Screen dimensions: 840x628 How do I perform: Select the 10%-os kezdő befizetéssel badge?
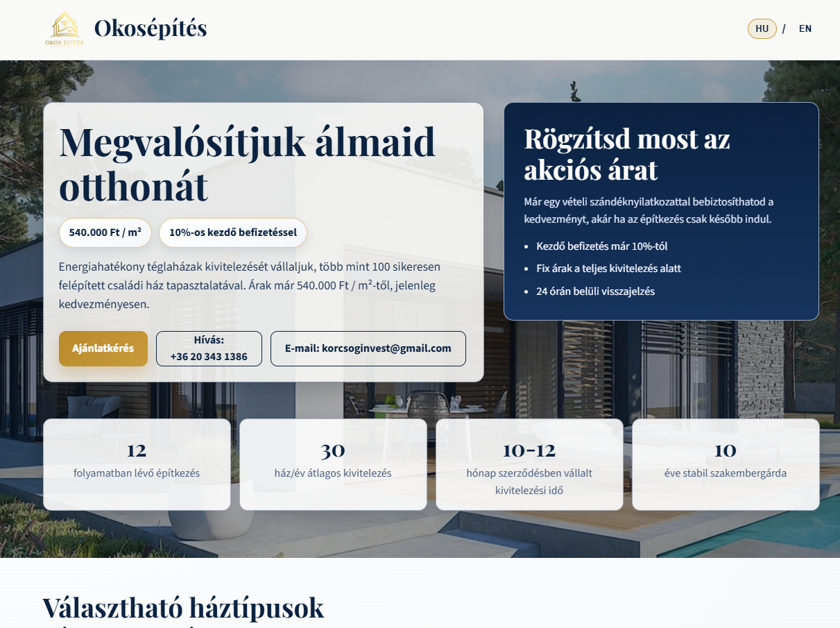pos(232,232)
